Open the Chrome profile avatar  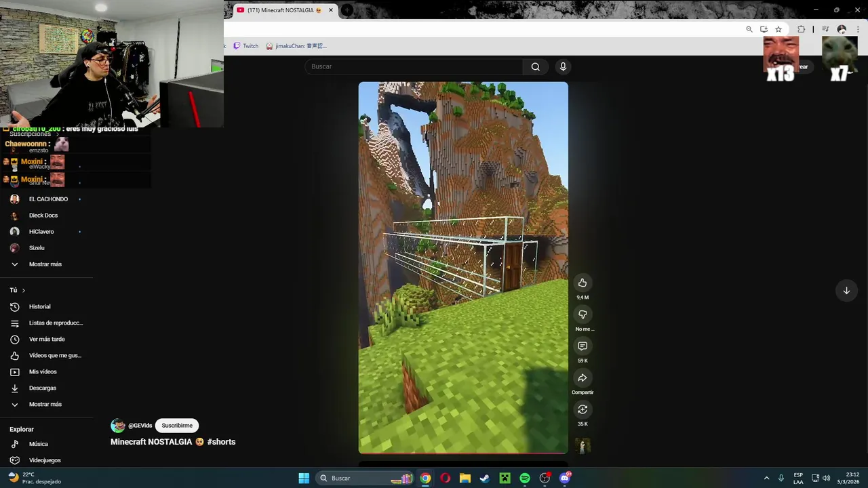[x=842, y=29]
